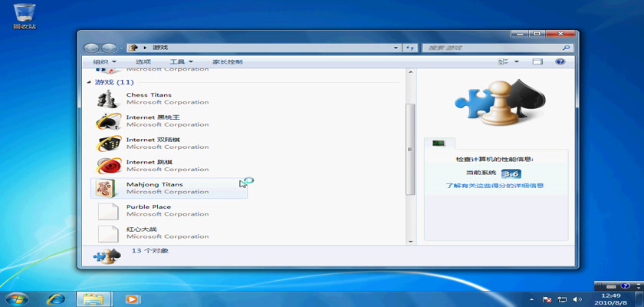
Task: Select the Mahjong Titans icon
Action: coord(108,188)
